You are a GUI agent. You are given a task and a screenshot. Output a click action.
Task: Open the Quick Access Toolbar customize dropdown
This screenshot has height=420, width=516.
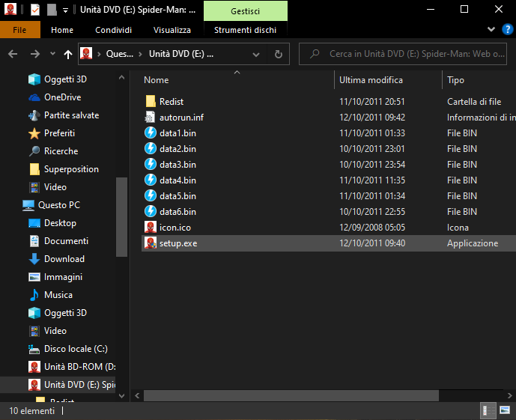[66, 10]
